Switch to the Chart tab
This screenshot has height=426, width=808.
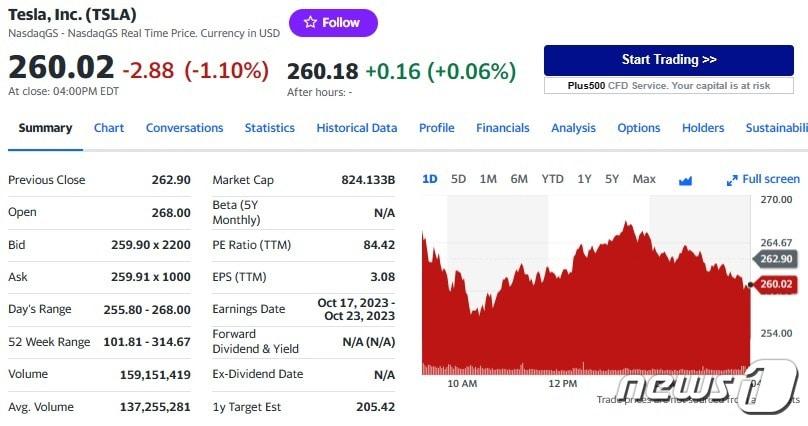109,128
